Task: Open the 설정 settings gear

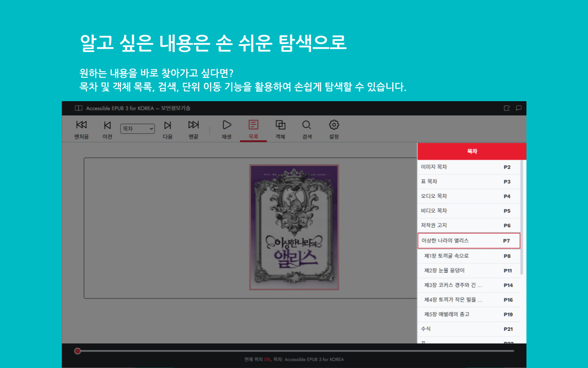Action: [334, 125]
